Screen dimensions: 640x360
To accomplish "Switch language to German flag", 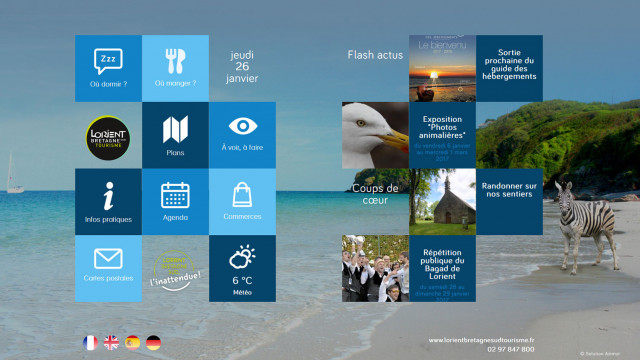I will (153, 343).
